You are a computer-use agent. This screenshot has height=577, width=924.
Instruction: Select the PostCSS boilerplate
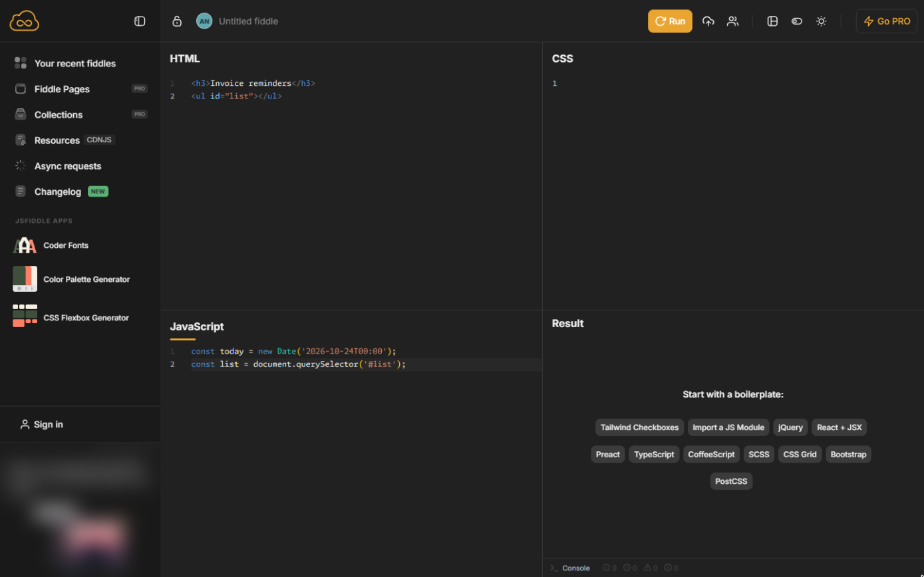[731, 481]
